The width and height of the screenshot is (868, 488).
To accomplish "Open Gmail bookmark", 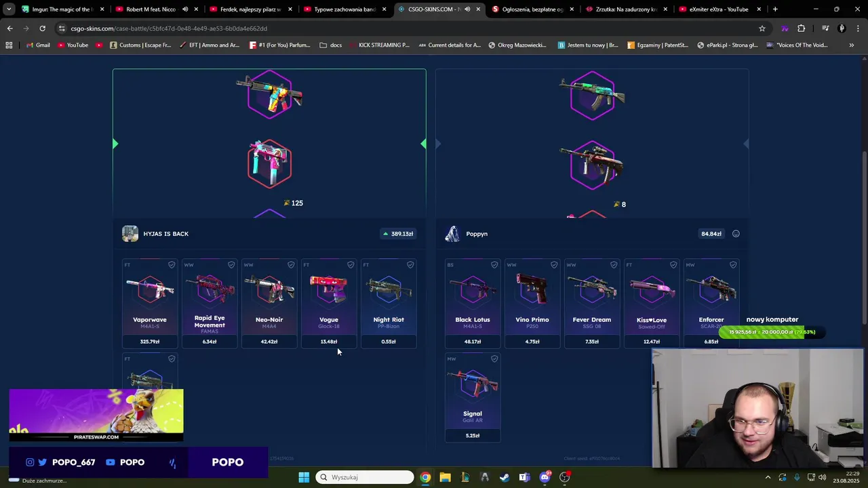I will [x=37, y=45].
